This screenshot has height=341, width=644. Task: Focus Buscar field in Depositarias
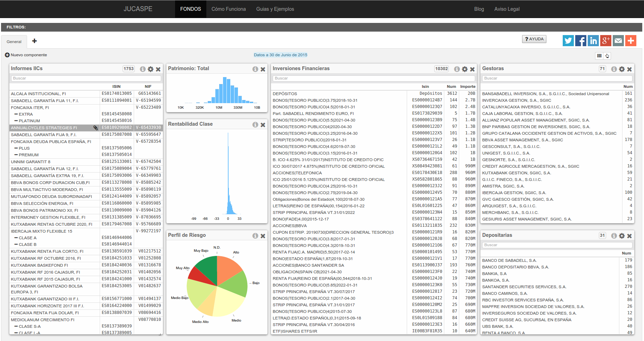pyautogui.click(x=557, y=245)
